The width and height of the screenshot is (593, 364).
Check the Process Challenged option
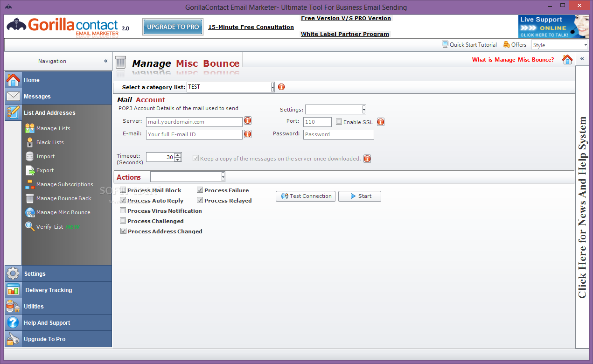[x=123, y=221]
